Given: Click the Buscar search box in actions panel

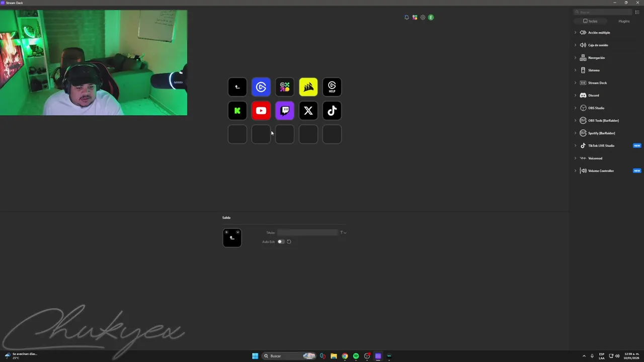Looking at the screenshot, I should pyautogui.click(x=603, y=12).
